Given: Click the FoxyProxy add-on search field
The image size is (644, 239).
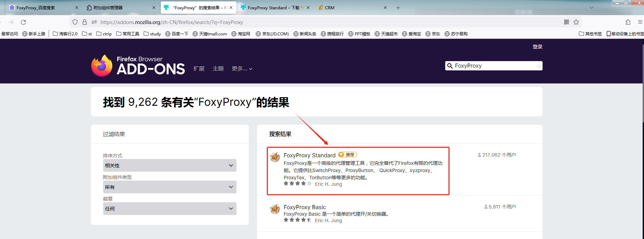Looking at the screenshot, I should click(x=494, y=66).
